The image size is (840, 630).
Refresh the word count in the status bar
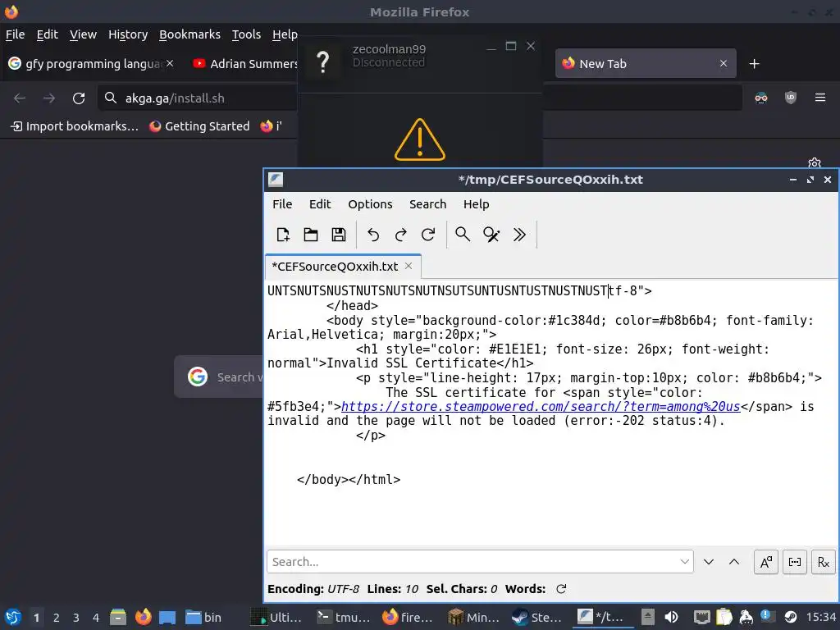[561, 589]
